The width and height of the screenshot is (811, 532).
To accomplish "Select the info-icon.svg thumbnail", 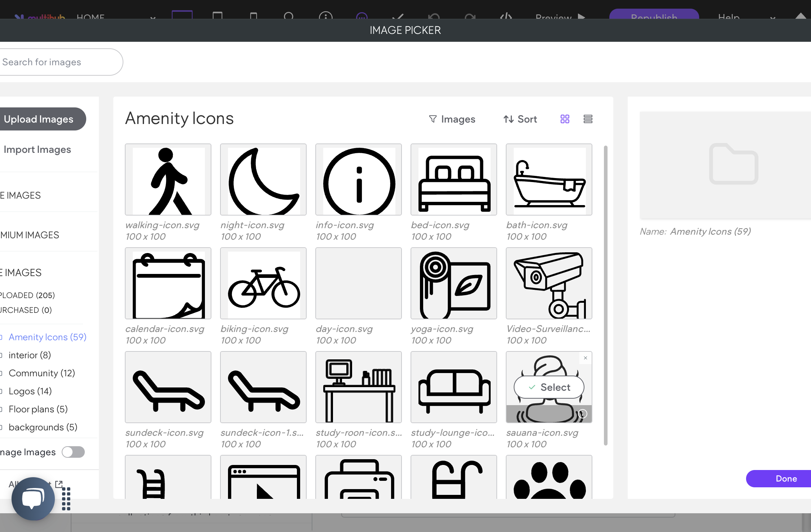I will point(359,179).
